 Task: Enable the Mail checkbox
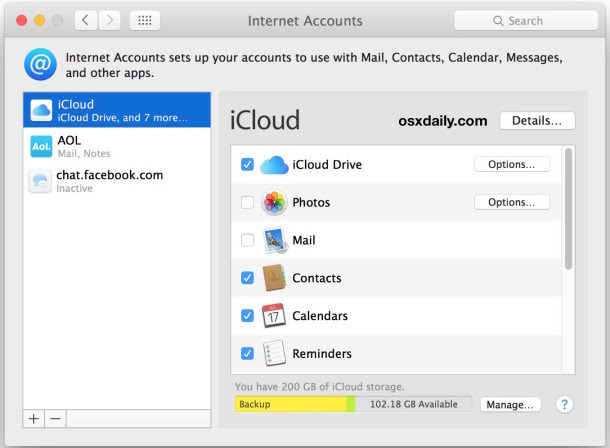[247, 241]
